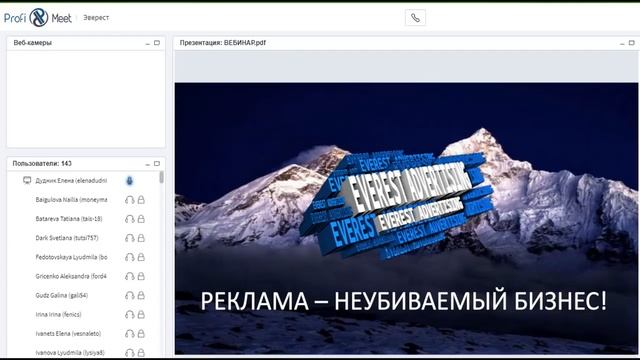The height and width of the screenshot is (360, 640).
Task: Click headphones icon for Fedotovskaya Lyudmila
Action: coord(129,257)
